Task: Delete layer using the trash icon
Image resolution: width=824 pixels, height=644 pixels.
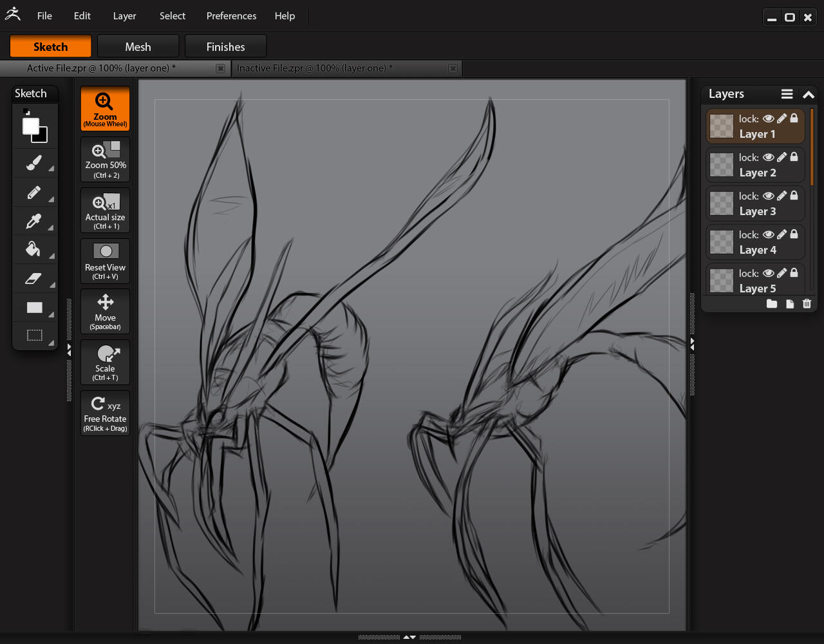Action: click(x=807, y=304)
